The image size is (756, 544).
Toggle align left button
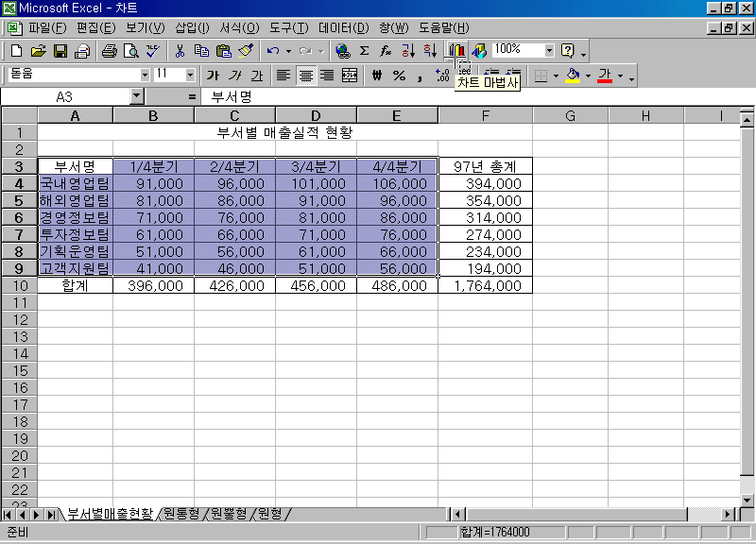[283, 76]
